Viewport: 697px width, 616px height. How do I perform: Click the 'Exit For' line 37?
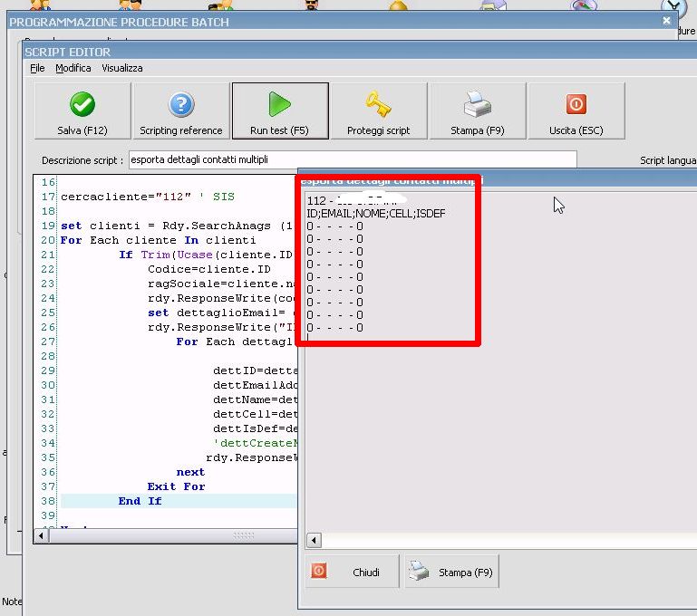point(177,486)
